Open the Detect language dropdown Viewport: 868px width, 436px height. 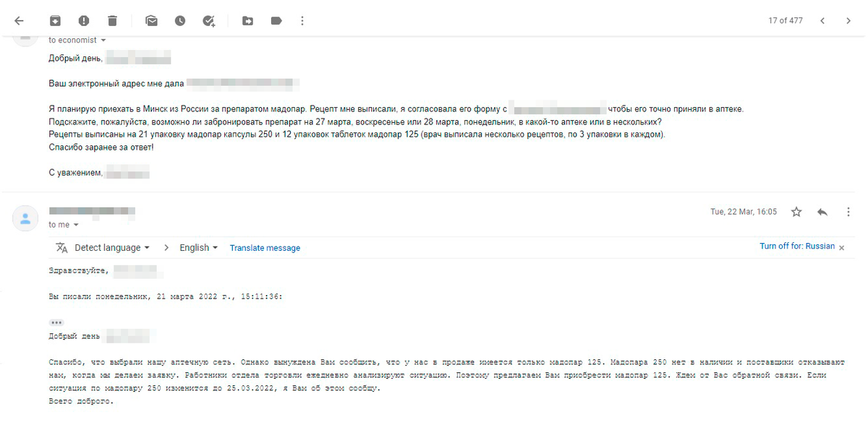[112, 247]
